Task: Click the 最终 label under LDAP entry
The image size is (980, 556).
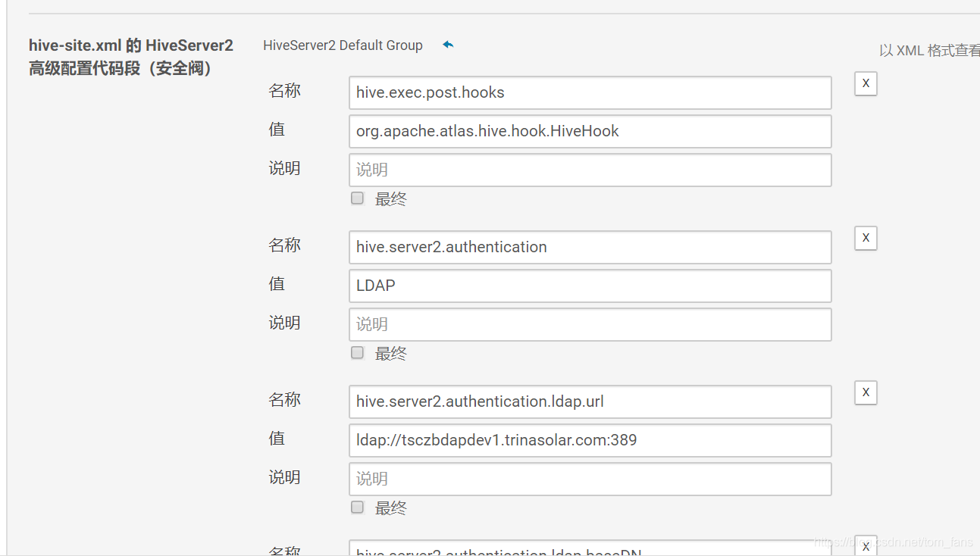Action: click(391, 354)
